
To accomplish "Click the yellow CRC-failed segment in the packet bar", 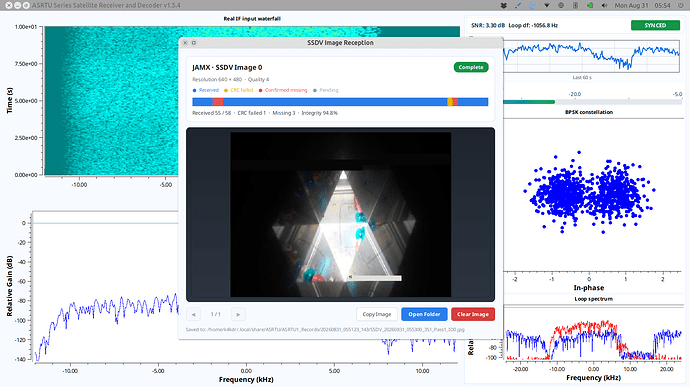I will [450, 102].
